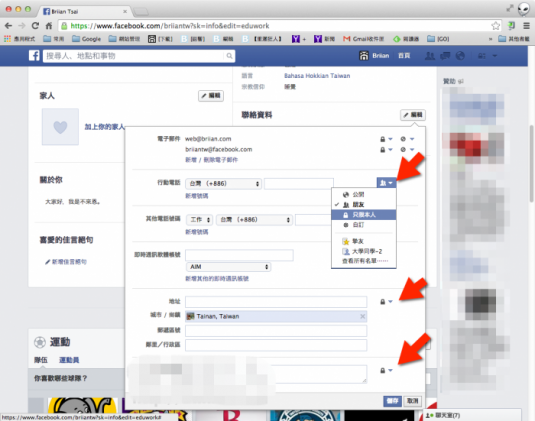Image resolution: width=535 pixels, height=421 pixels.
Task: Open privacy lock dropdown for web@briian.com
Action: [386, 139]
